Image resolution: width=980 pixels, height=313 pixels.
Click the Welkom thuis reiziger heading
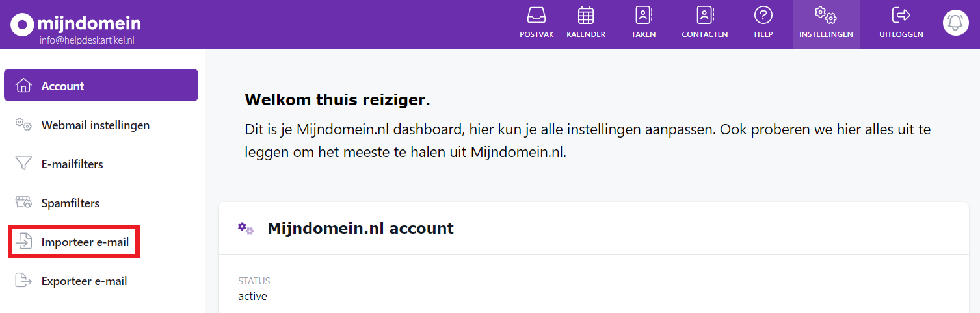[x=338, y=101]
